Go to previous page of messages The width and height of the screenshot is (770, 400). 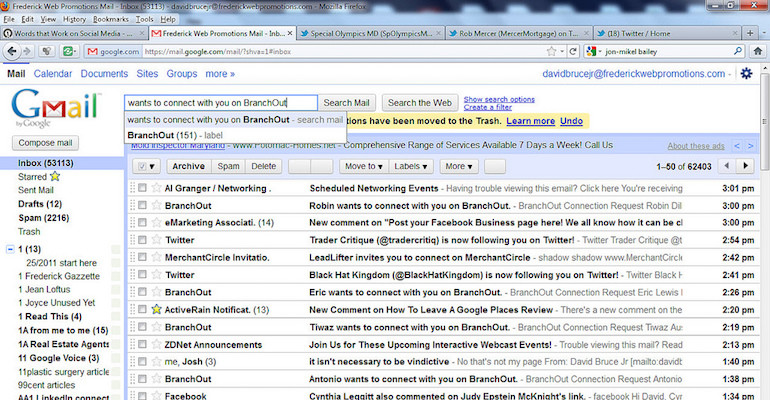click(723, 166)
